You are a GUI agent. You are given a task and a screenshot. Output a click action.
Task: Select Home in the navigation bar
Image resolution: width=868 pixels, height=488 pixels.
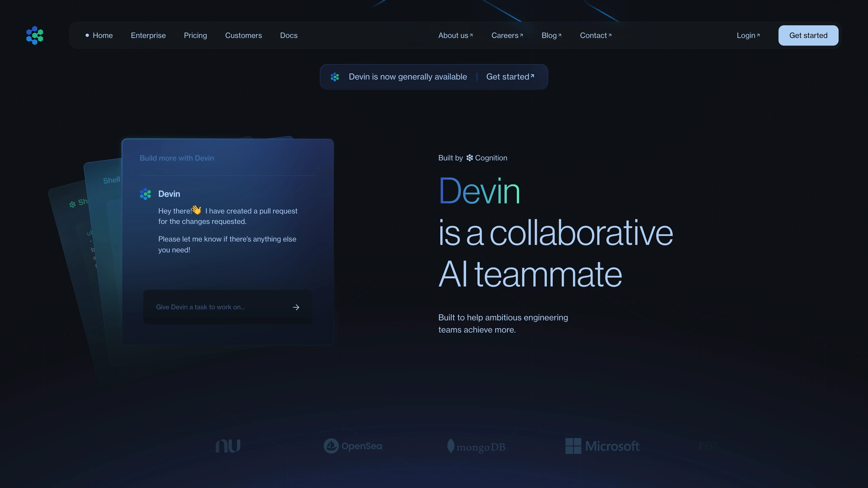coord(102,35)
